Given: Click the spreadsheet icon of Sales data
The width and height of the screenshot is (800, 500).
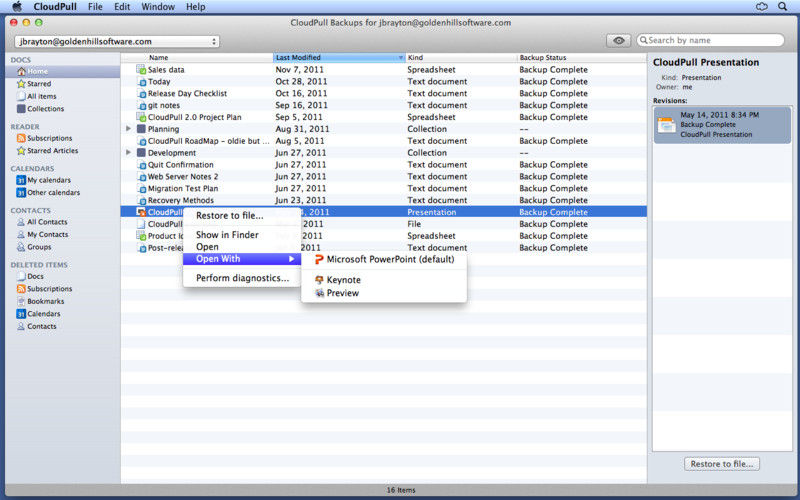Looking at the screenshot, I should [x=141, y=69].
